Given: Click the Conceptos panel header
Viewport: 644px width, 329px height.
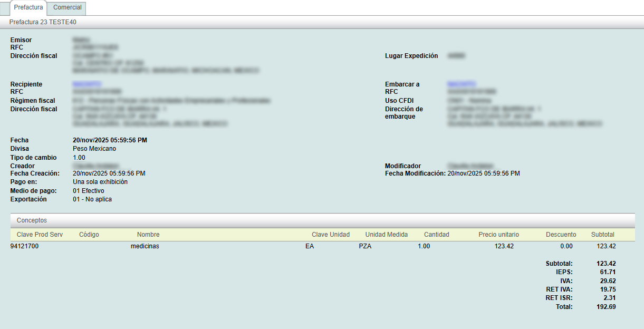Looking at the screenshot, I should click(x=32, y=220).
